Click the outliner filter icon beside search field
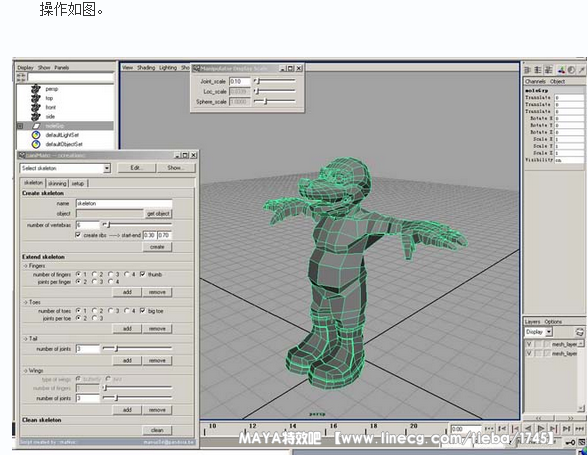The height and width of the screenshot is (455, 588). [21, 77]
